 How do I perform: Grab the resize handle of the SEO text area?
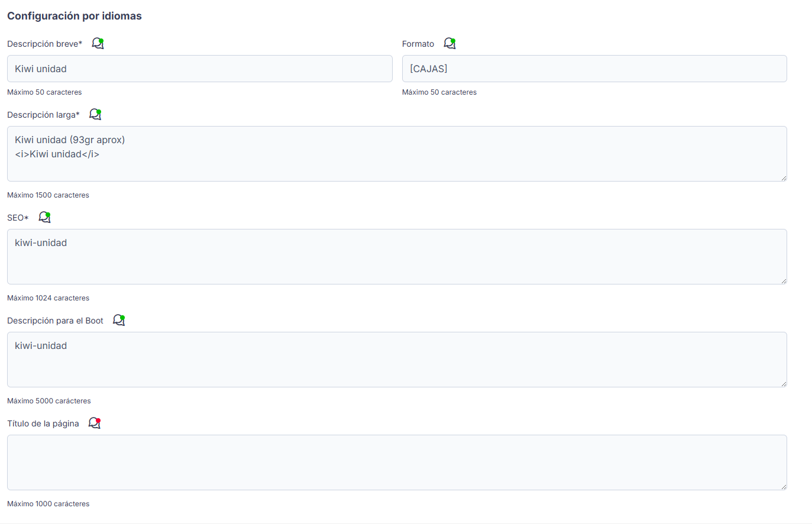[784, 281]
